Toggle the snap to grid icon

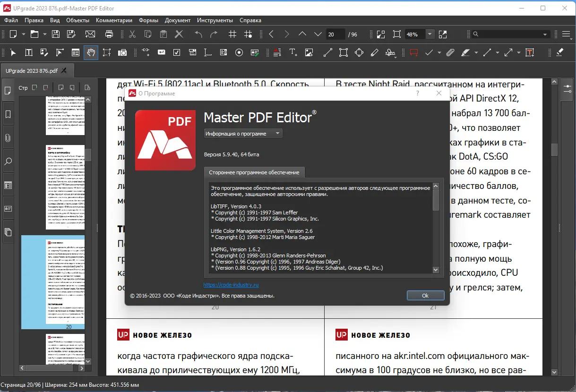(x=248, y=34)
